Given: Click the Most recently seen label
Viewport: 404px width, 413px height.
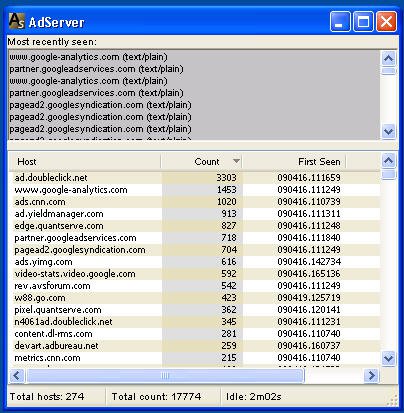Looking at the screenshot, I should [x=52, y=42].
